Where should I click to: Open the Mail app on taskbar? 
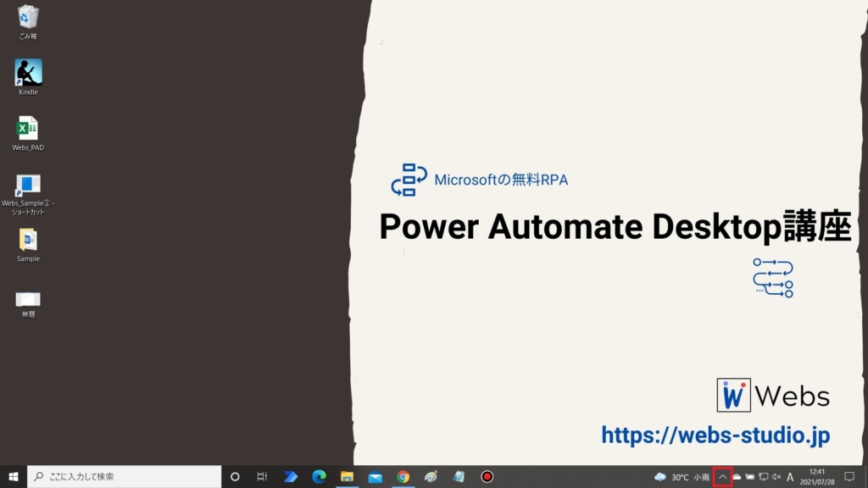[x=376, y=476]
